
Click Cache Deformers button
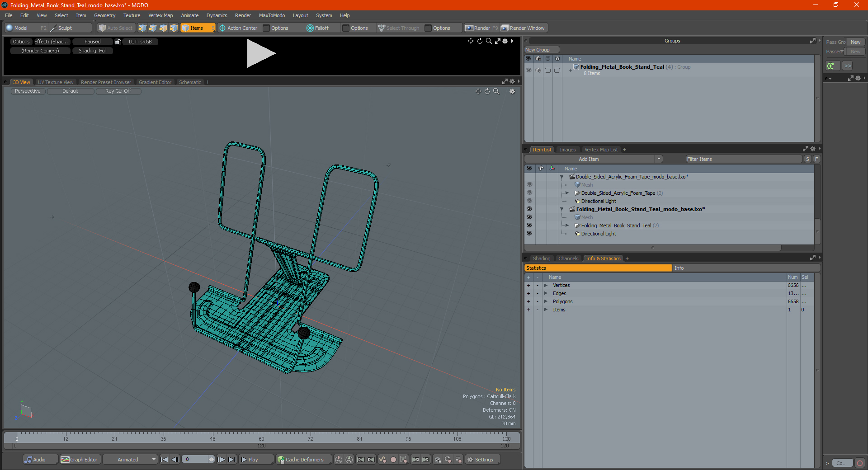pyautogui.click(x=304, y=460)
